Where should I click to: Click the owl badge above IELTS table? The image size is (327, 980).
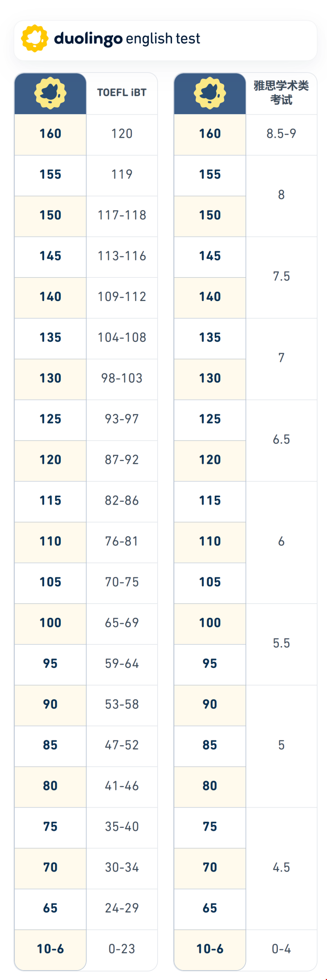210,93
